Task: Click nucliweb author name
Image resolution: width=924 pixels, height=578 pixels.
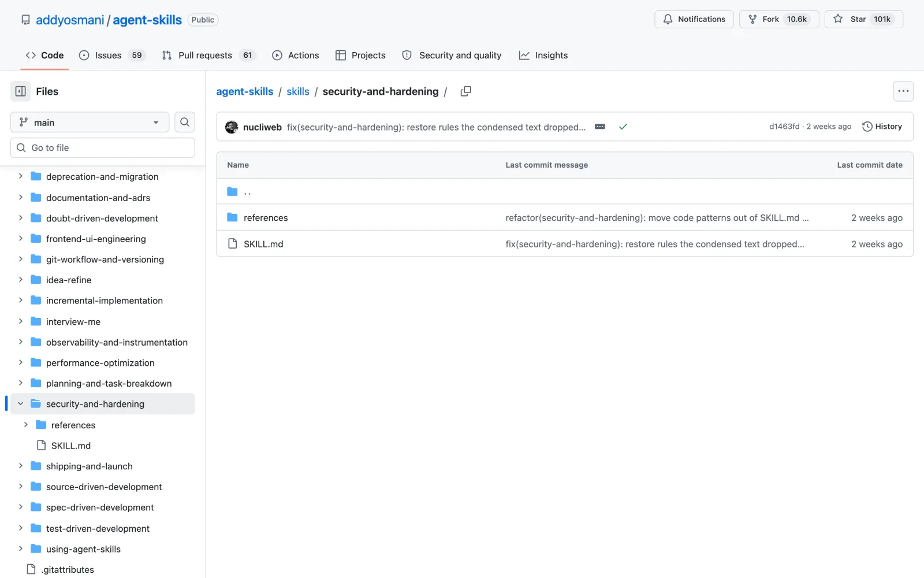Action: (x=262, y=127)
